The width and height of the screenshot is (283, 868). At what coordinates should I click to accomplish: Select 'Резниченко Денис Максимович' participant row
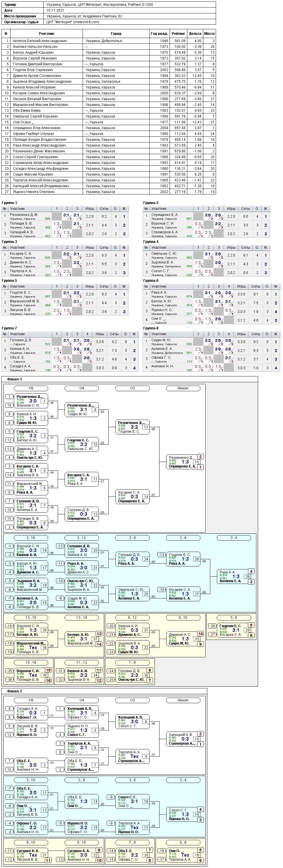(109, 151)
